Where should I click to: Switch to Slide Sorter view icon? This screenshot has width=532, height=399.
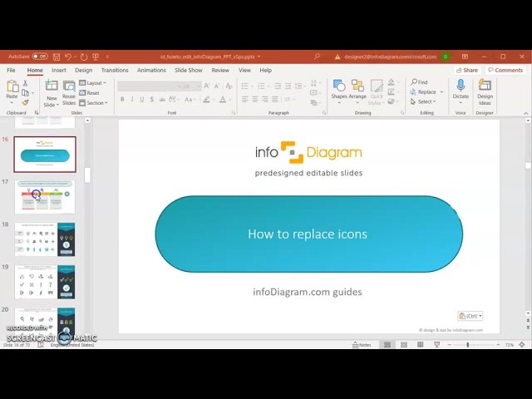point(404,345)
